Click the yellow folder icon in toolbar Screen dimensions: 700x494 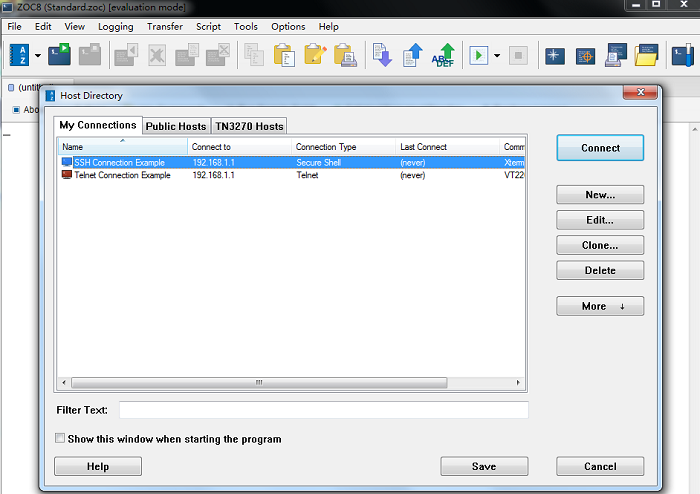pyautogui.click(x=647, y=55)
